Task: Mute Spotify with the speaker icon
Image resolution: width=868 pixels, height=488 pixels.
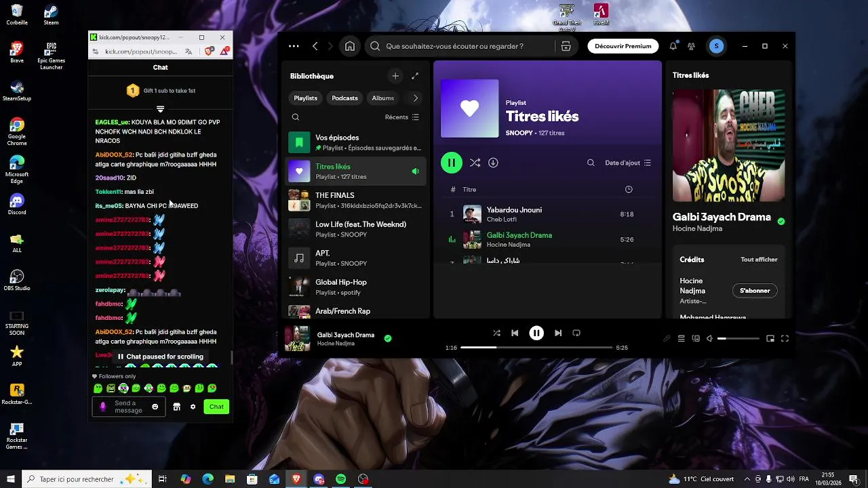Action: pyautogui.click(x=709, y=338)
